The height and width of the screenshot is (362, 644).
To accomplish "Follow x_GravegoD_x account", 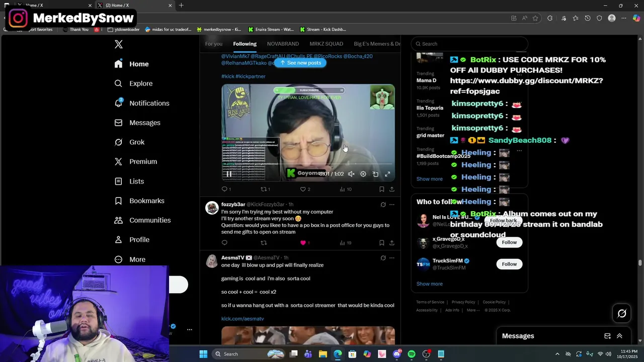I will coord(509,242).
